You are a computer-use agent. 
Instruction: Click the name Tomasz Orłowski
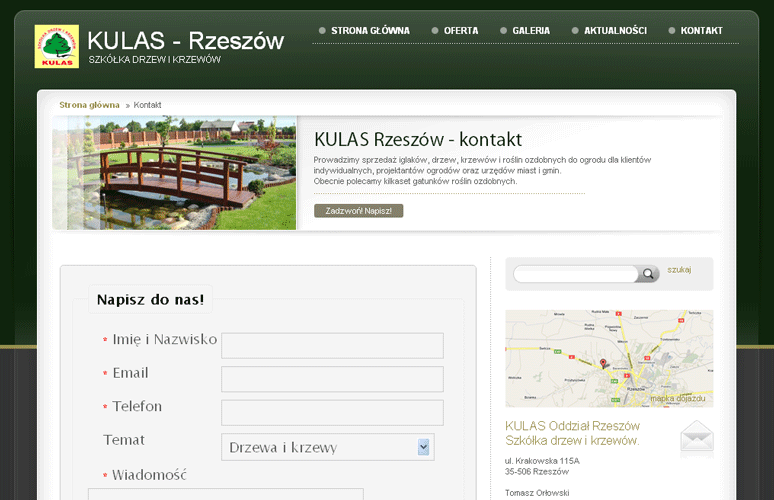point(537,493)
